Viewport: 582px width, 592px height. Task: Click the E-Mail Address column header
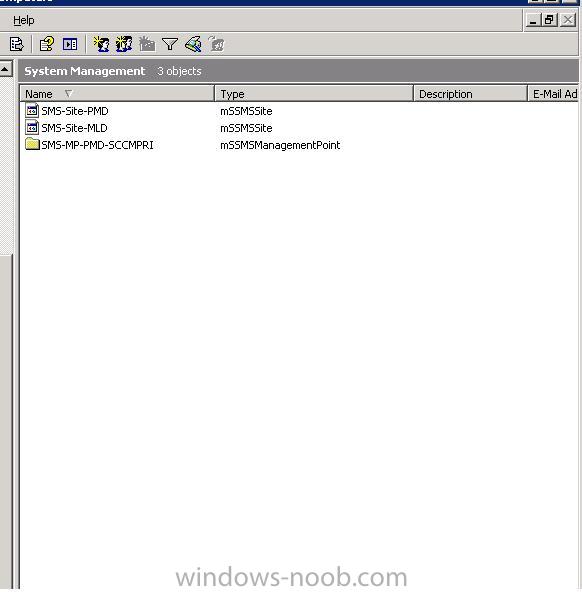click(x=553, y=94)
